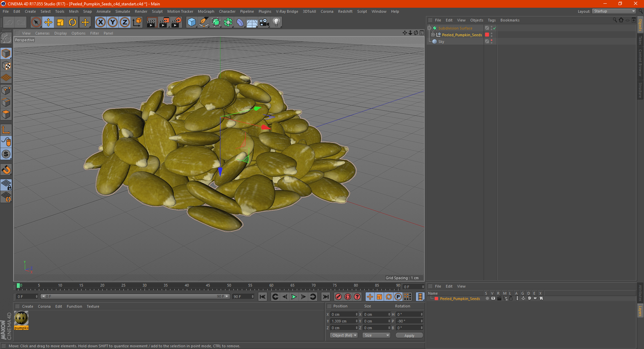Apply the coordinate changes
644x349 pixels.
point(409,335)
